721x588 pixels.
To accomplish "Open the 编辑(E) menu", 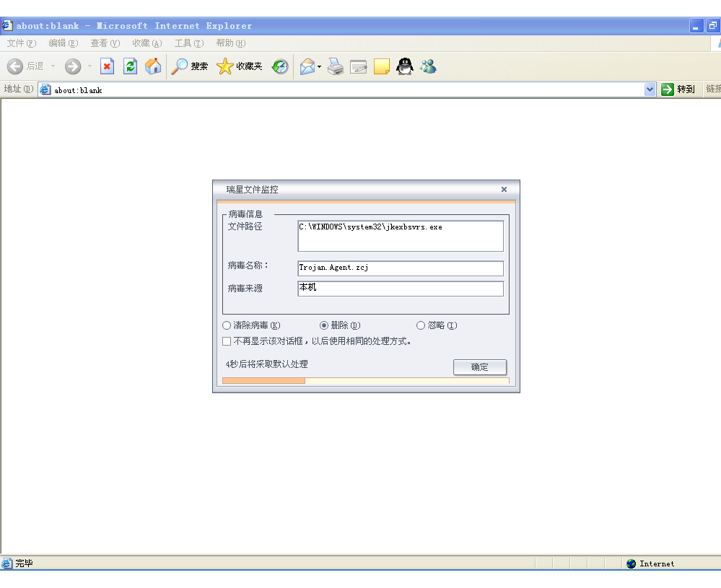I will point(64,43).
